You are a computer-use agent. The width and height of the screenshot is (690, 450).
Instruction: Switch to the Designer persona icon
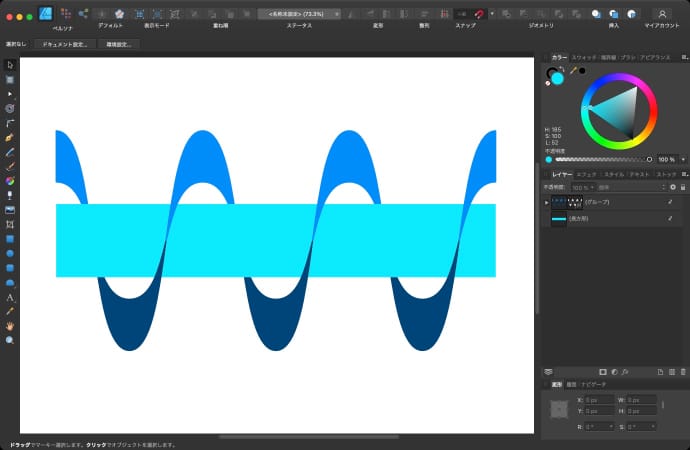coord(46,14)
